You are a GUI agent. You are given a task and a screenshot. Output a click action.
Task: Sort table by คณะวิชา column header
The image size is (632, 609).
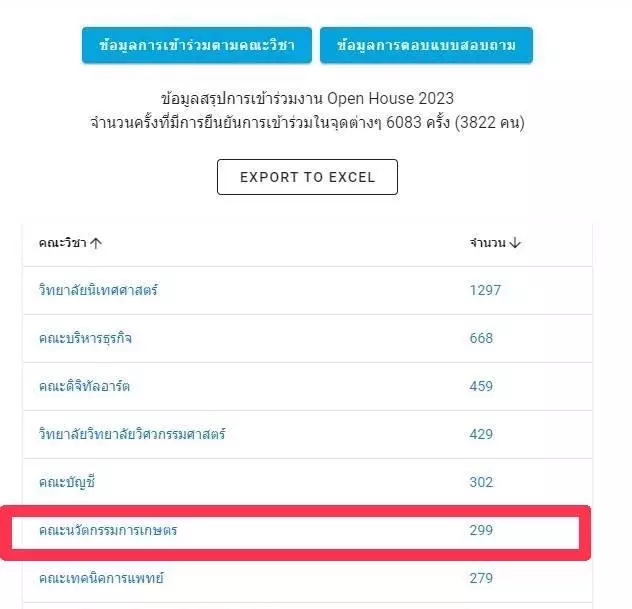tap(62, 243)
